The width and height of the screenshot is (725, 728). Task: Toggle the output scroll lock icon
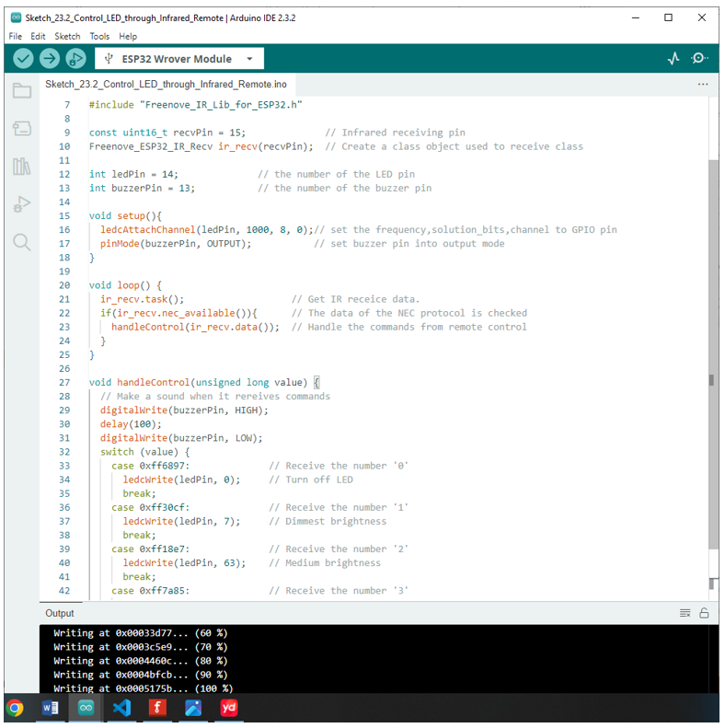704,613
